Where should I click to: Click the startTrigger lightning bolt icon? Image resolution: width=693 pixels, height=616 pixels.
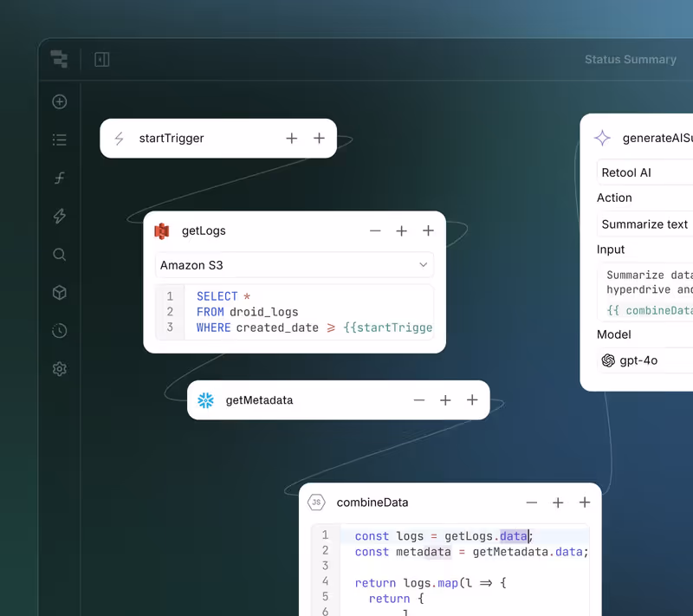(119, 139)
